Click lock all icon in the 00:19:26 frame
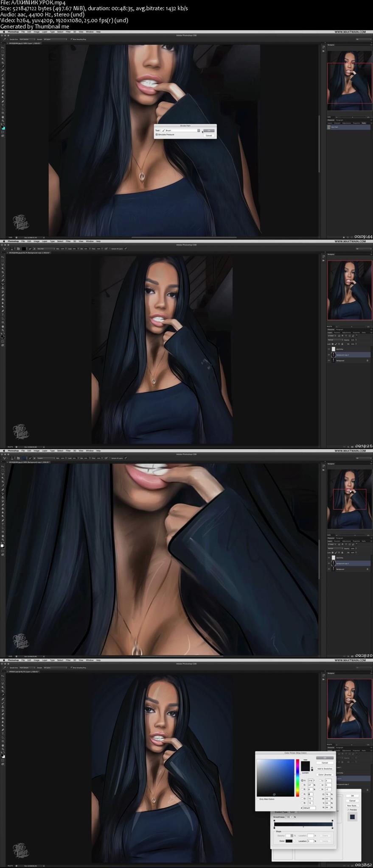Viewport: 373px width, 868px height. click(x=342, y=344)
